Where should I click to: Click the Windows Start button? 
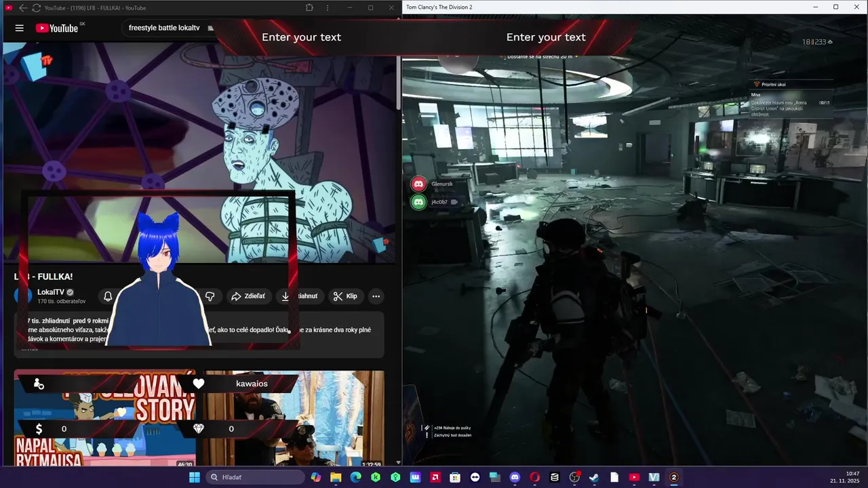pos(195,477)
